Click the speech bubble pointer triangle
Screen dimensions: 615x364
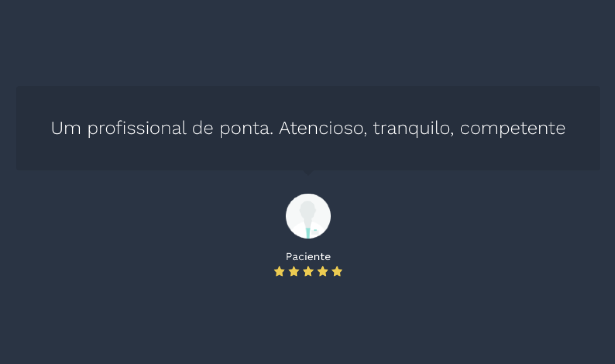308,173
